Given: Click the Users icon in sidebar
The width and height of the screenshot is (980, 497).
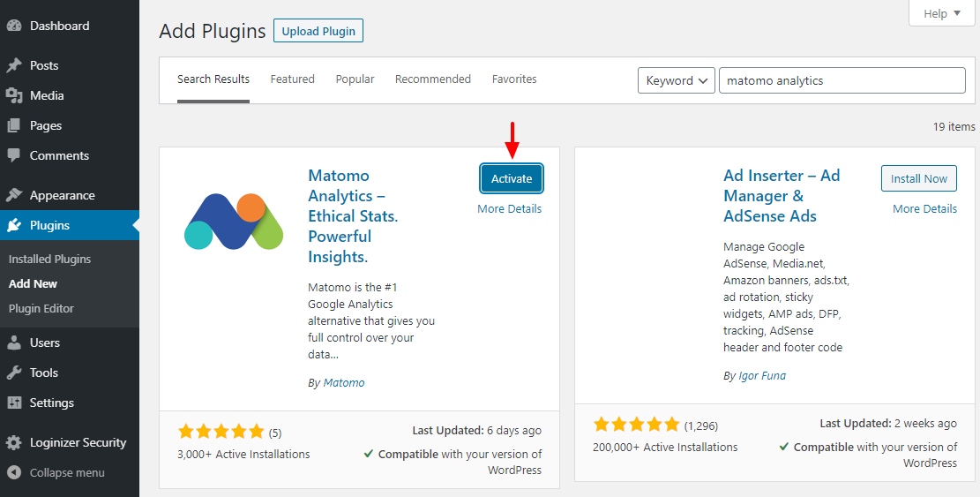Looking at the screenshot, I should [14, 343].
